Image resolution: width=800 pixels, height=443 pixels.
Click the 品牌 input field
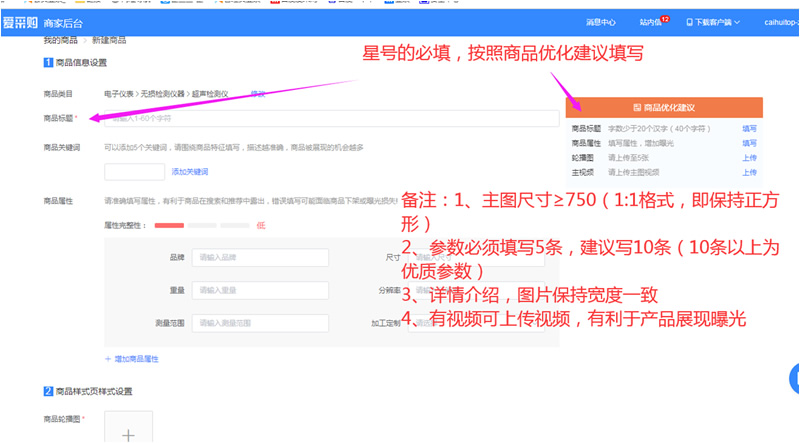coord(260,258)
